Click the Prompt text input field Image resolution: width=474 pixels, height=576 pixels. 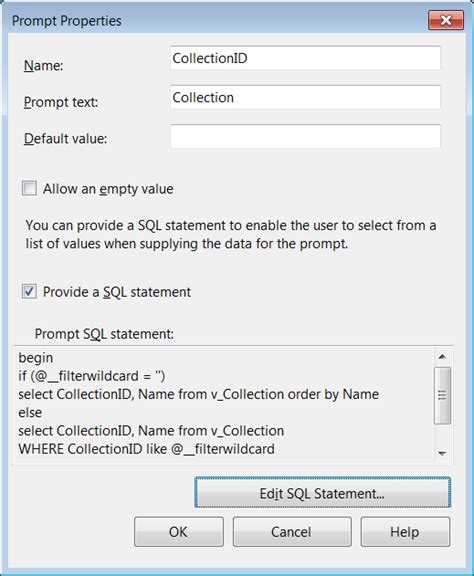[x=305, y=97]
